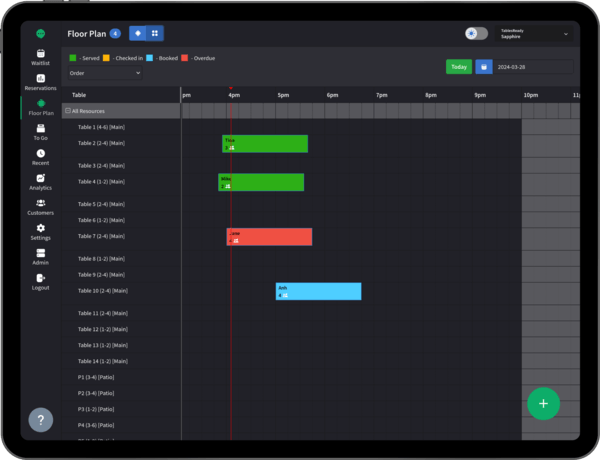Select the Table 3 (2-4) [Main] row
Image resolution: width=600 pixels, height=460 pixels.
pos(121,166)
